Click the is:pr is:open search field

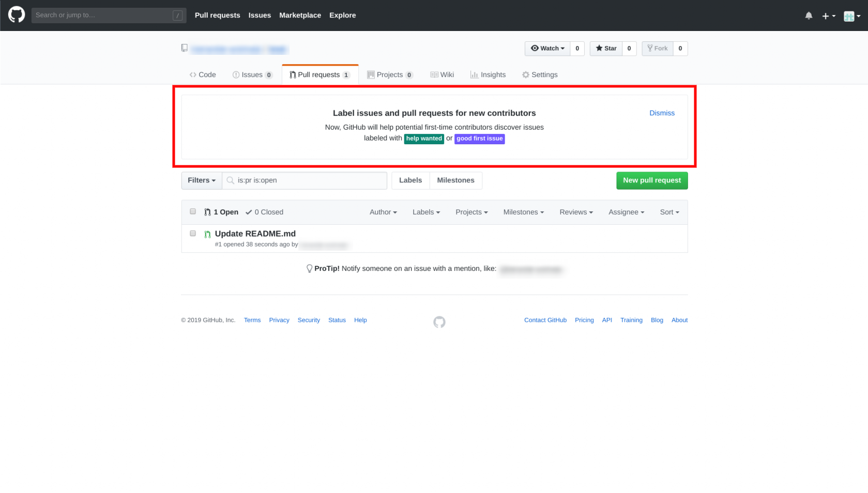(x=304, y=180)
